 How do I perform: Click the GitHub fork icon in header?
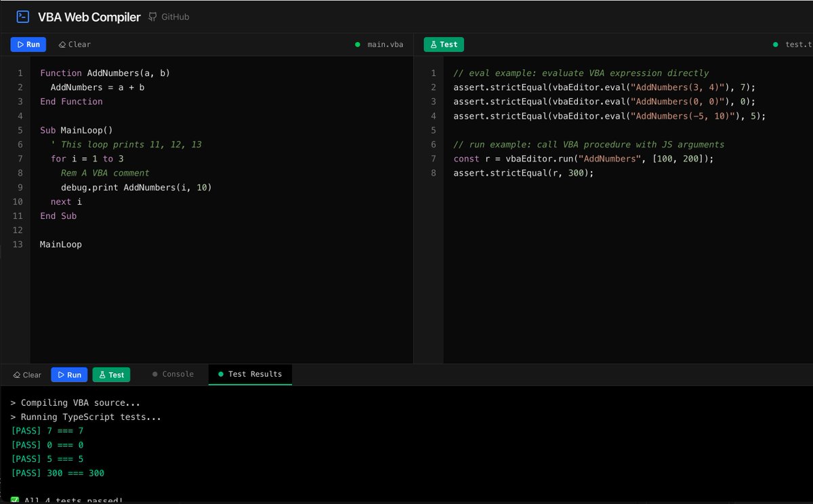point(152,17)
